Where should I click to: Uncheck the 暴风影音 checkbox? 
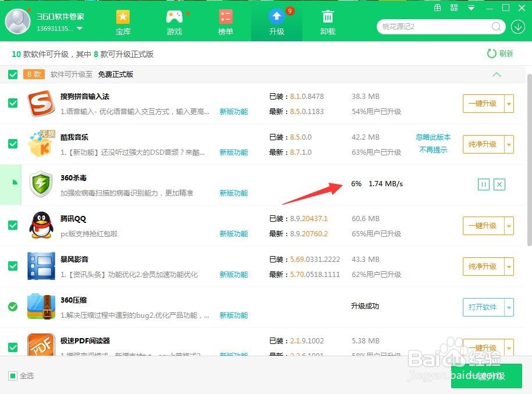13,266
